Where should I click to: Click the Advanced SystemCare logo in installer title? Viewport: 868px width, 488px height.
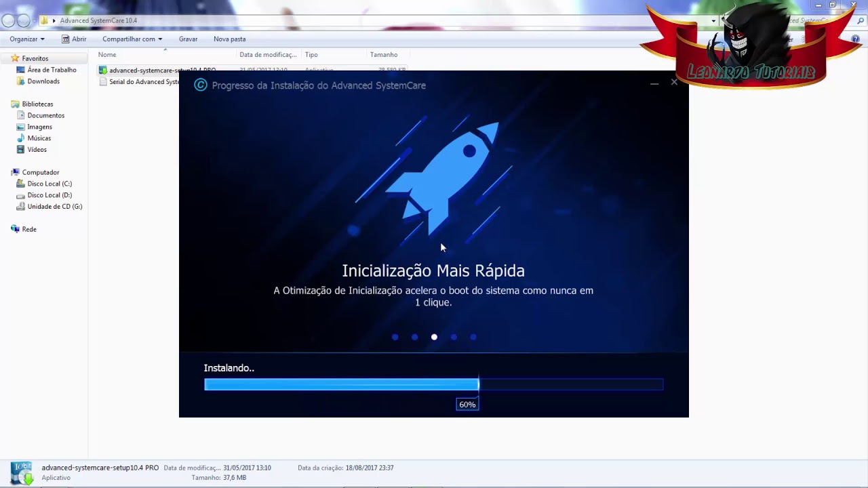click(x=200, y=85)
